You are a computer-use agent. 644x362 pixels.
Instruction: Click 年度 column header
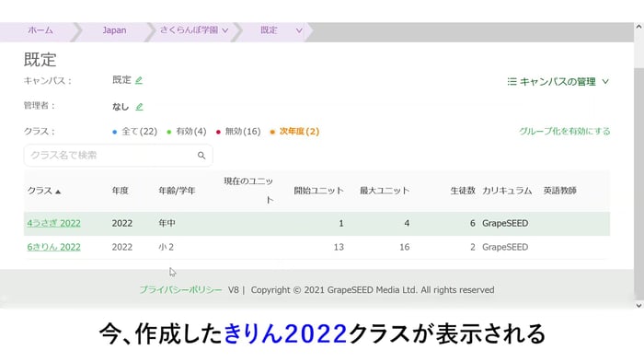click(x=120, y=191)
